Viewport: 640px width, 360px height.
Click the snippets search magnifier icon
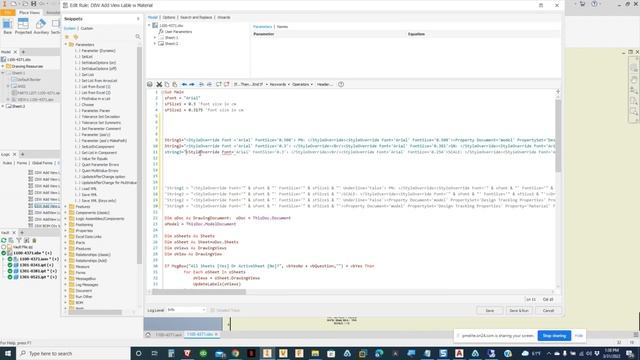[x=138, y=37]
